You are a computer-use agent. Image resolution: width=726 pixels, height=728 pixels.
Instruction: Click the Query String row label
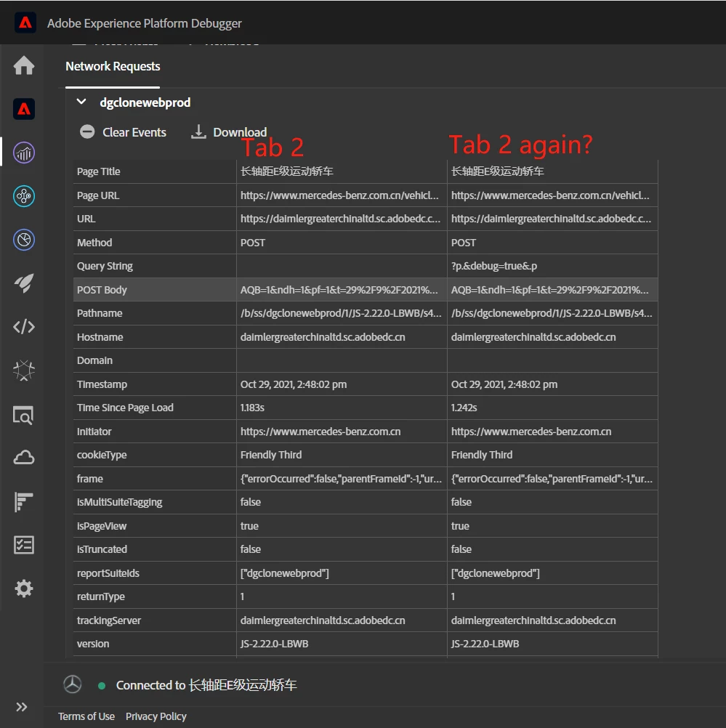tap(105, 266)
